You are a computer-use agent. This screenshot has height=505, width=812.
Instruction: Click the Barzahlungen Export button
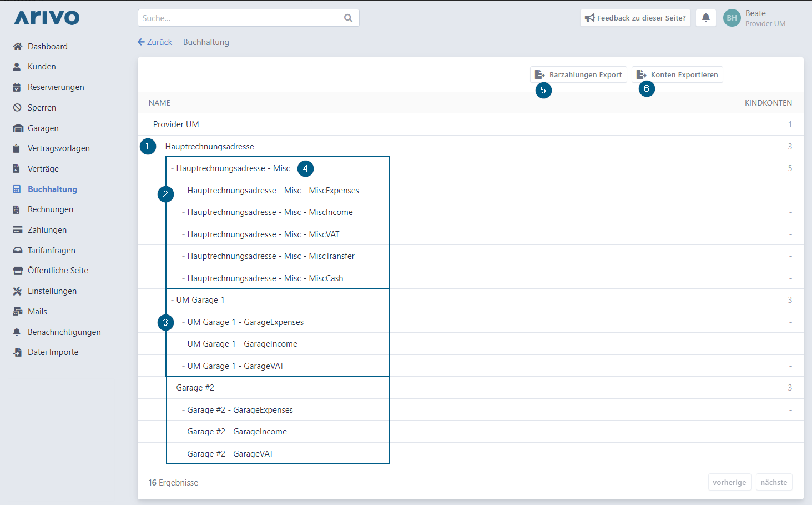click(578, 74)
